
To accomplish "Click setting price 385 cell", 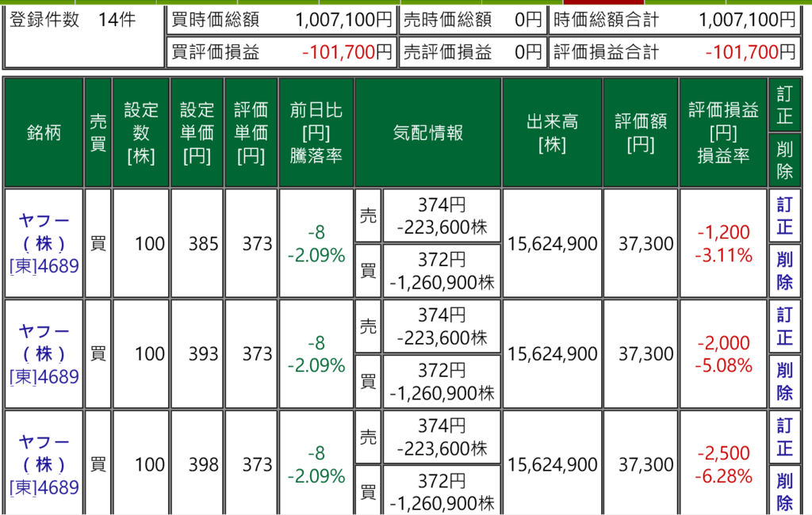I will [197, 243].
